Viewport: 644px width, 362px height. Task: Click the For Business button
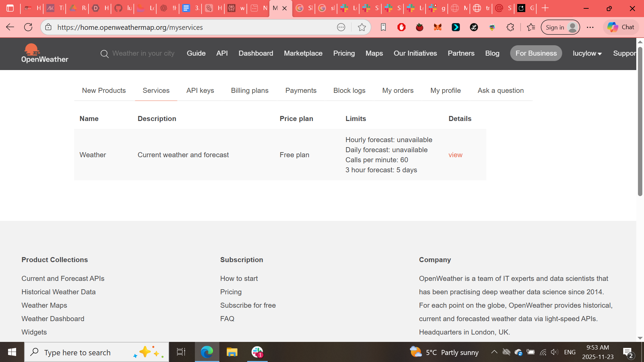pos(536,53)
